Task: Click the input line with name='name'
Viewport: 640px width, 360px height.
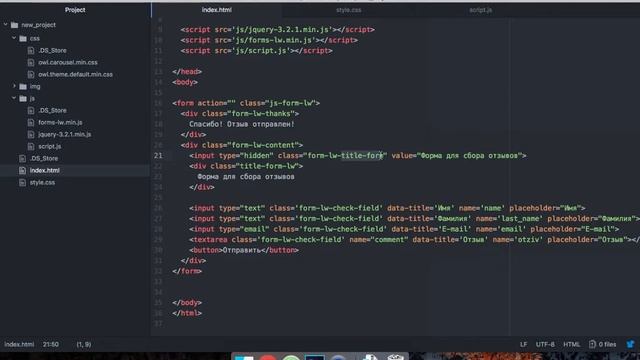Action: point(387,208)
